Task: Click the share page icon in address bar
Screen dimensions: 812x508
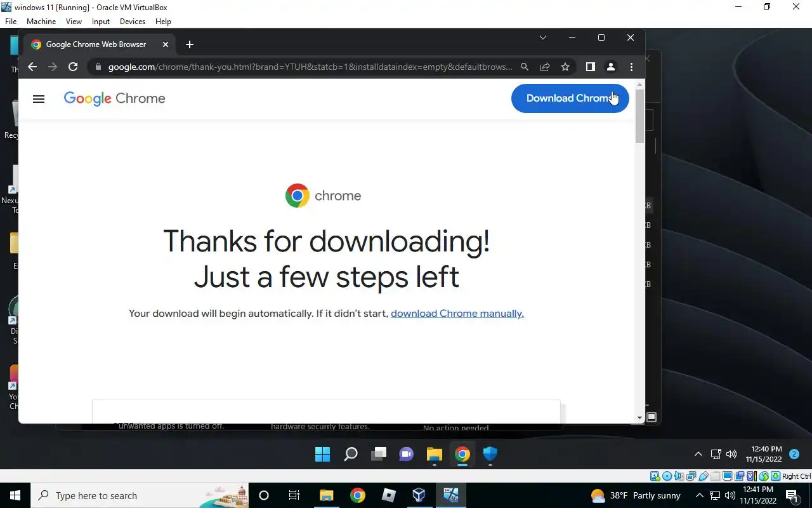Action: [x=545, y=67]
